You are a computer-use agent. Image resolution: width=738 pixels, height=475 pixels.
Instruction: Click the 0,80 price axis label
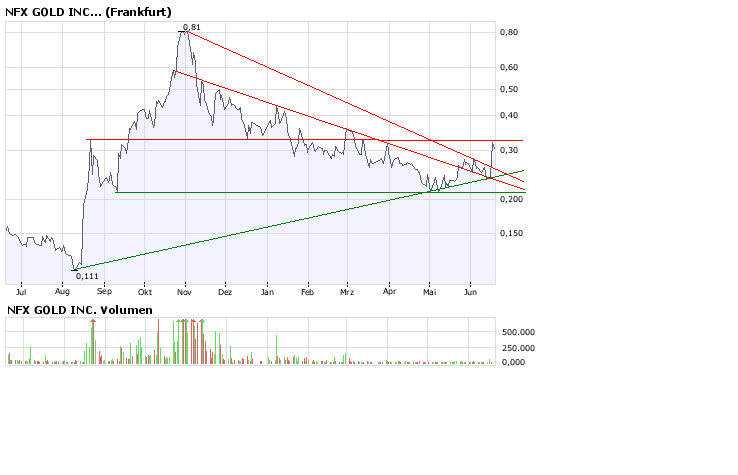pos(509,32)
